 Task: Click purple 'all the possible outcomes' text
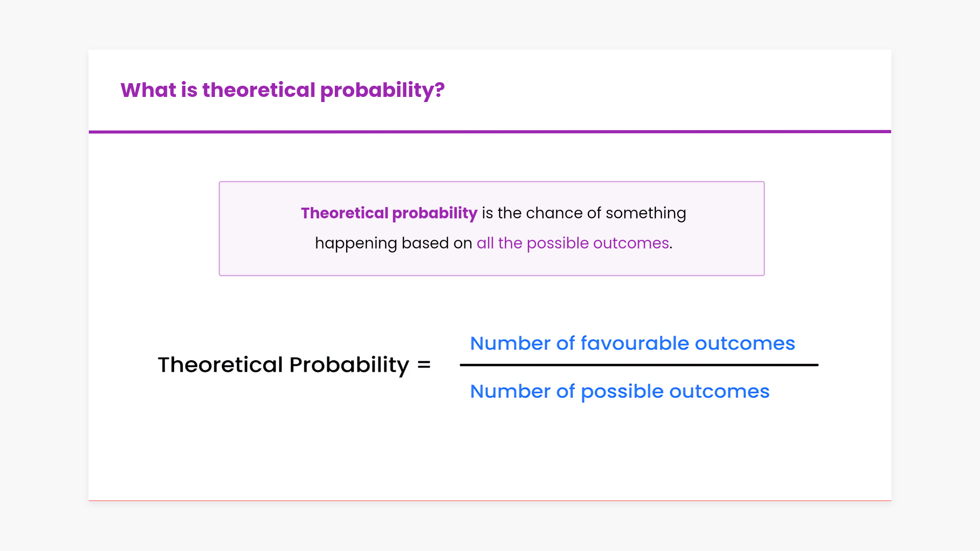point(573,243)
